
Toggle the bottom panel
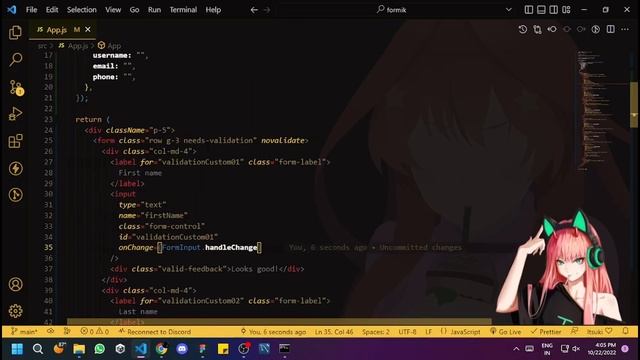(541, 9)
